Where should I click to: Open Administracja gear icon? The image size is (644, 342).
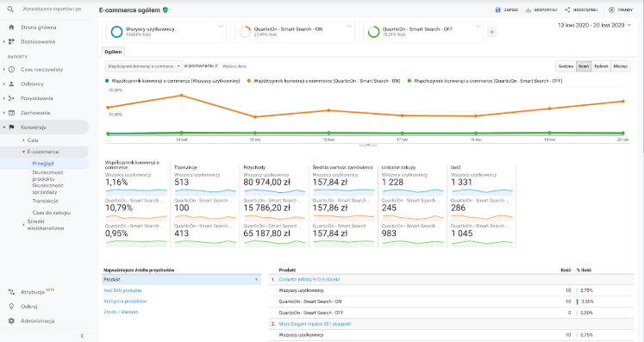click(x=11, y=320)
